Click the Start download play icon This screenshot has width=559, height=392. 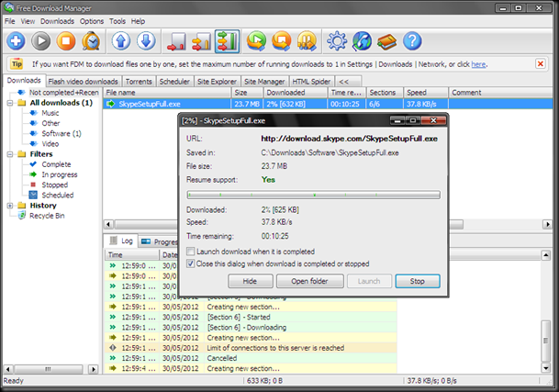tap(41, 41)
